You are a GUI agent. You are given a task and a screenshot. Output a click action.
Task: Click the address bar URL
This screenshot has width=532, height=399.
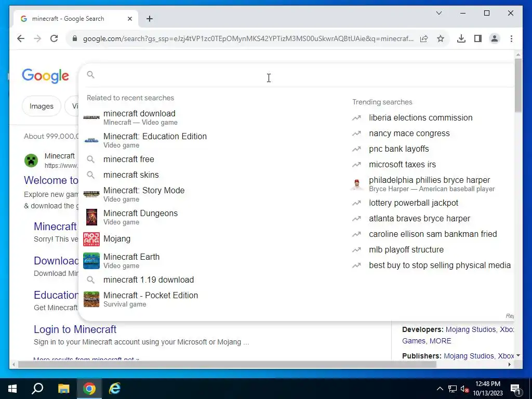pos(248,38)
